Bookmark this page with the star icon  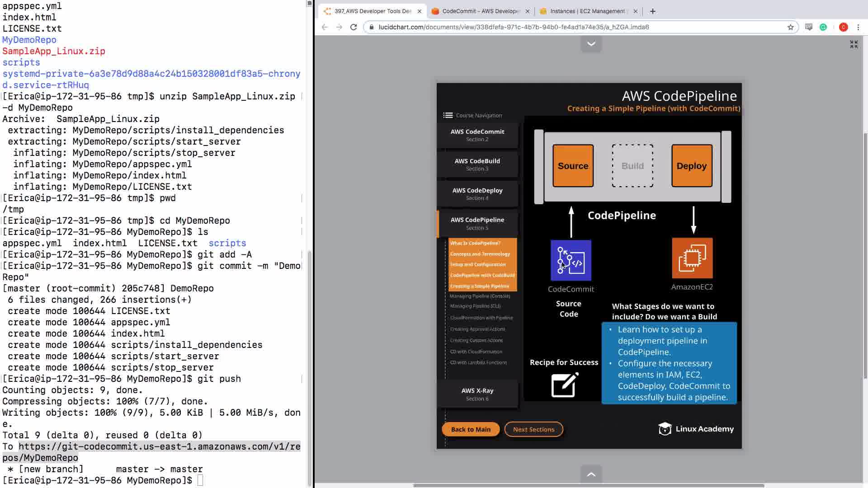point(790,27)
